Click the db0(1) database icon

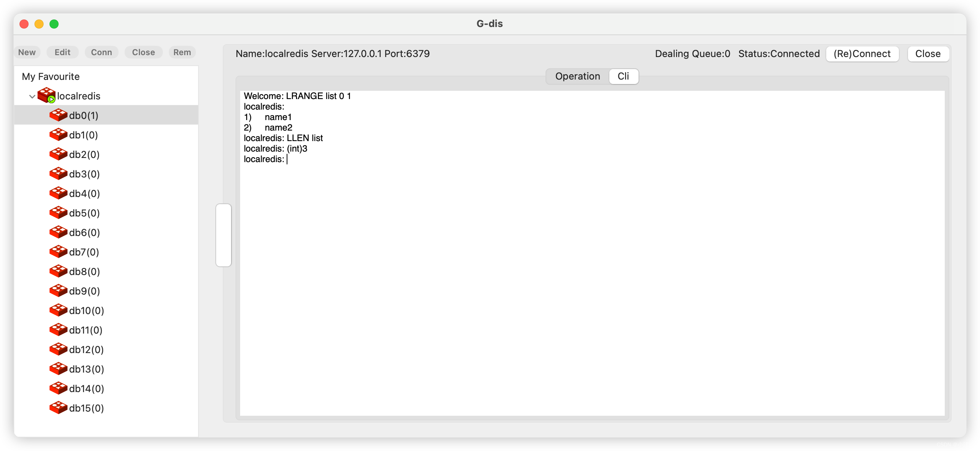[x=59, y=115]
